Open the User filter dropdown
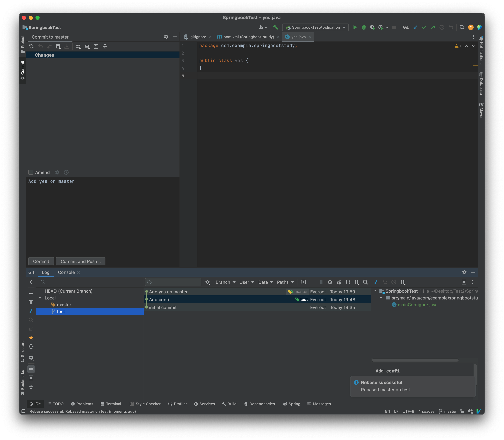The image size is (504, 440). click(x=247, y=282)
